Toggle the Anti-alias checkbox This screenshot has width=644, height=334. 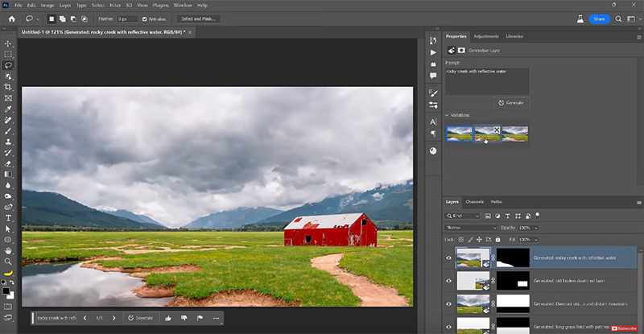145,19
